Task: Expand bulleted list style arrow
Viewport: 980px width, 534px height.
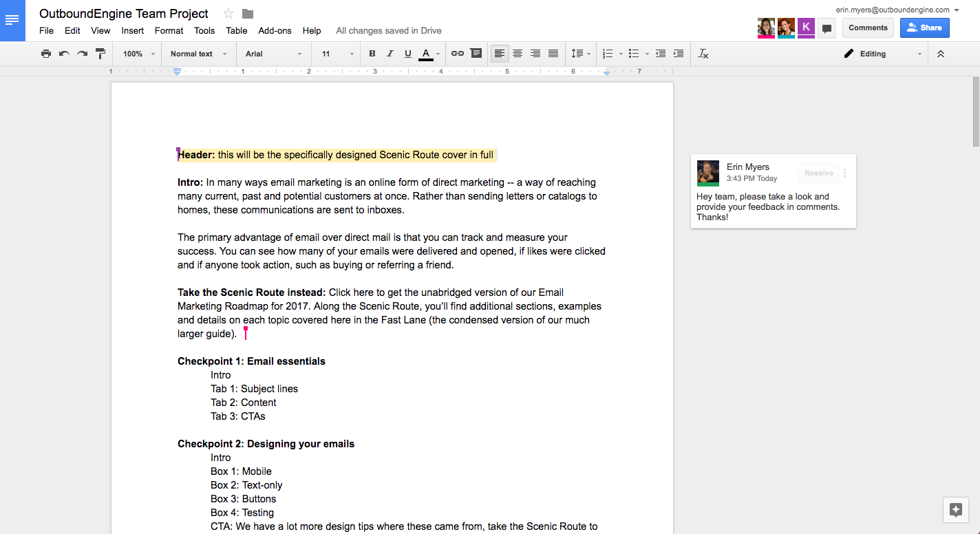Action: pyautogui.click(x=647, y=54)
